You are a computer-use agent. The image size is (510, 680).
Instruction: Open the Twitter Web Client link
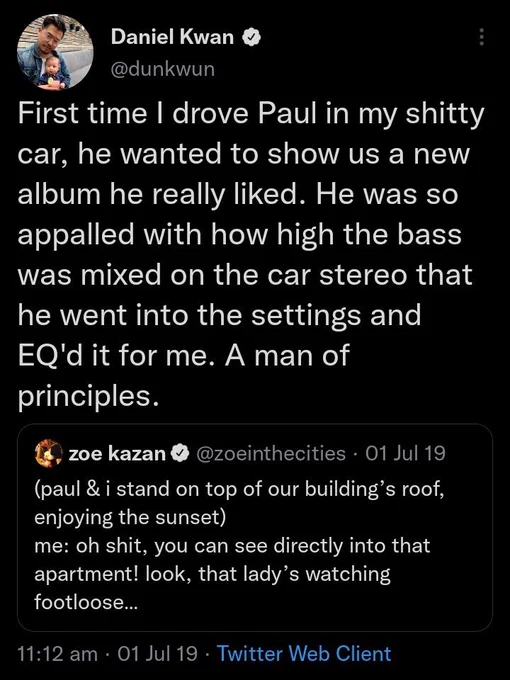point(304,654)
